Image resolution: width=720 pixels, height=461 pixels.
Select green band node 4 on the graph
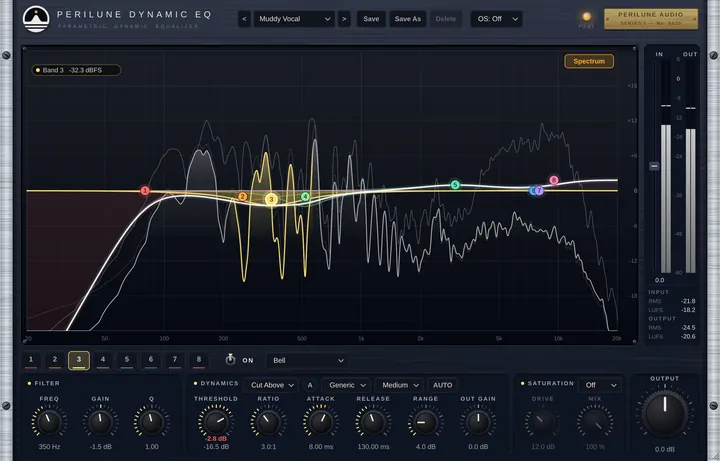tap(305, 197)
